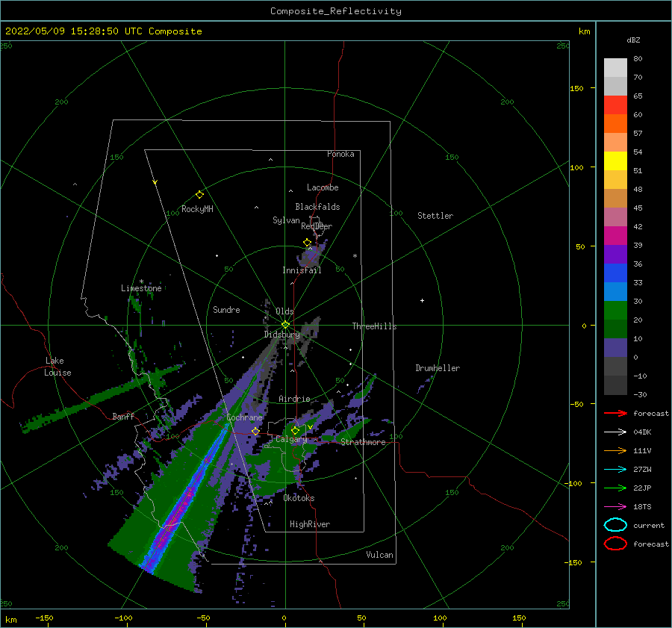Click the Strathmore city label
This screenshot has height=628, width=672.
pyautogui.click(x=363, y=442)
